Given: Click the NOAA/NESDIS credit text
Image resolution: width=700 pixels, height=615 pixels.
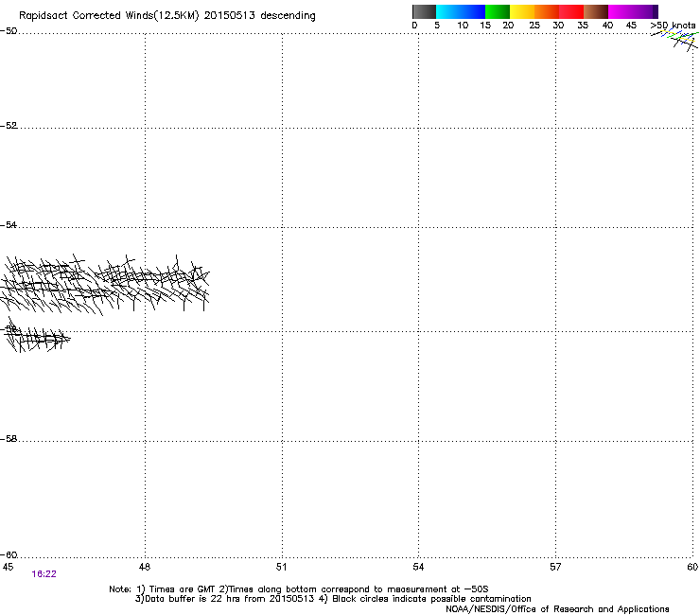Looking at the screenshot, I should (x=557, y=609).
